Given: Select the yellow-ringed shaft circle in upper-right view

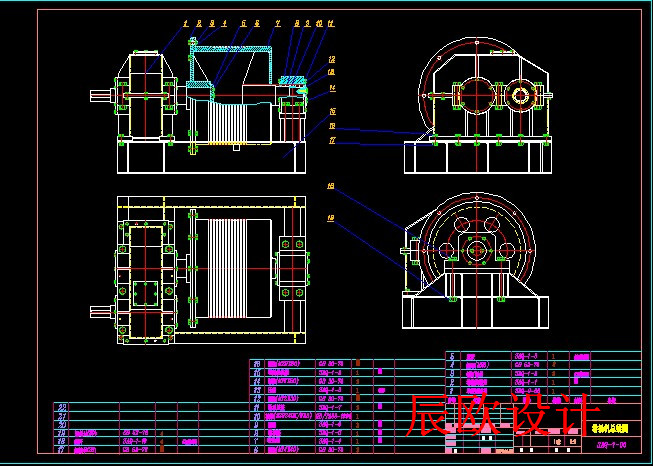Looking at the screenshot, I should (520, 96).
